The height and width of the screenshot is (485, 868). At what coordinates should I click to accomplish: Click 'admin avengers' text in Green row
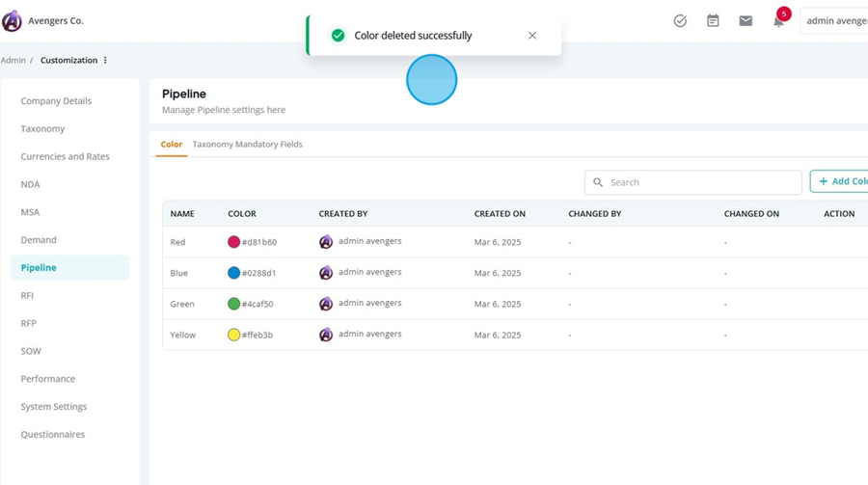coord(369,303)
